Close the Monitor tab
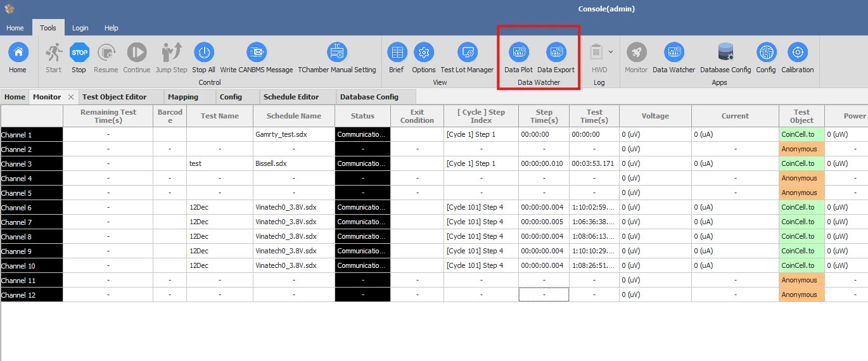The image size is (868, 361). (71, 97)
